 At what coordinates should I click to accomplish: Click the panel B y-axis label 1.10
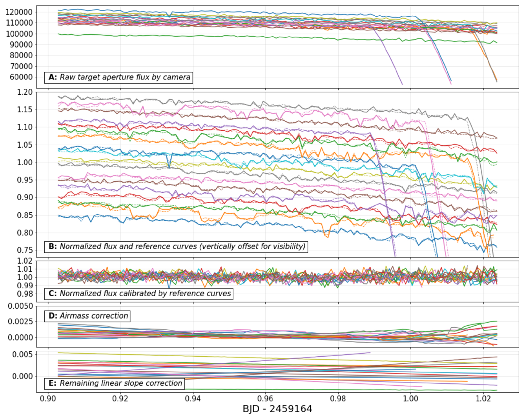tap(25, 127)
